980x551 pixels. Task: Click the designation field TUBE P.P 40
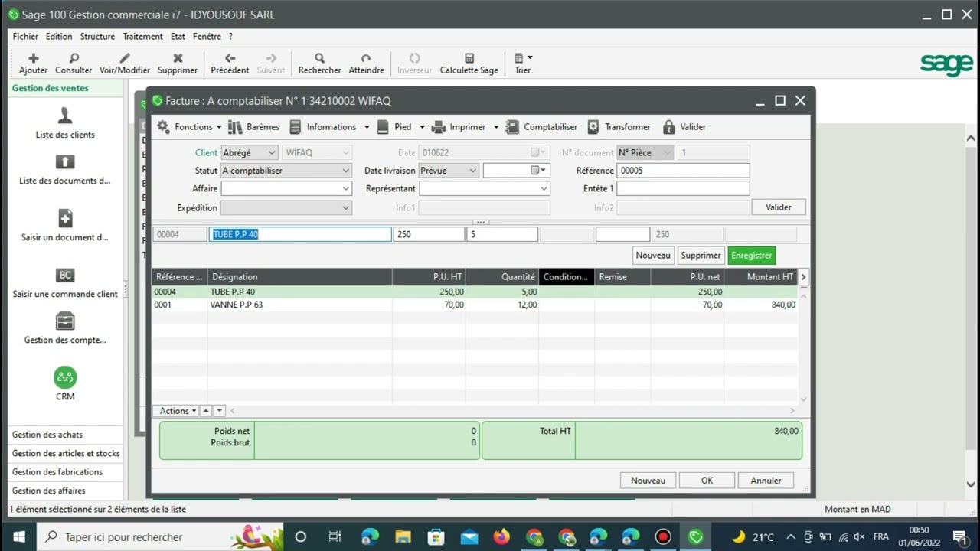300,234
